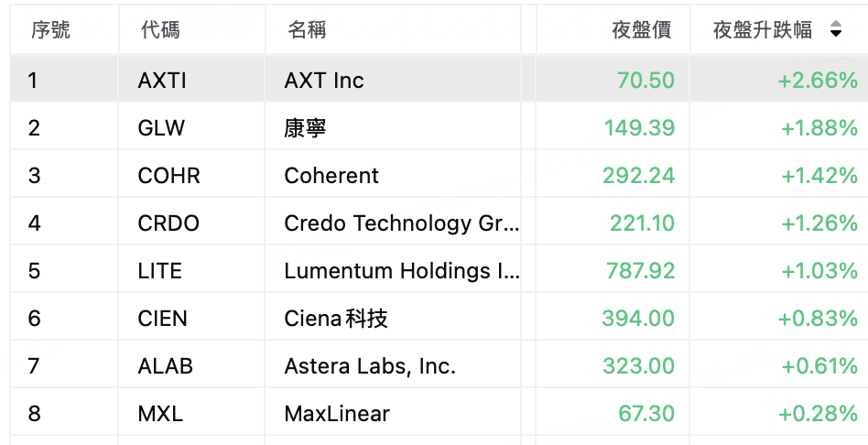Open Ciena科技 stock name

tap(336, 319)
